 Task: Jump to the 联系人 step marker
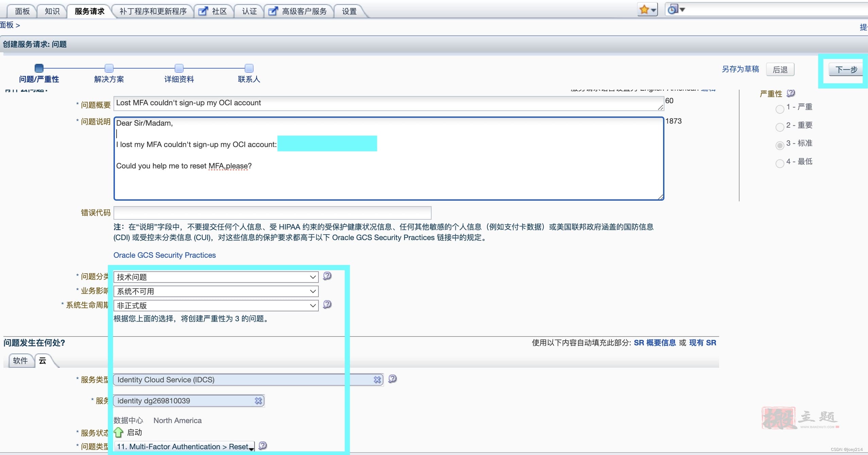tap(249, 68)
